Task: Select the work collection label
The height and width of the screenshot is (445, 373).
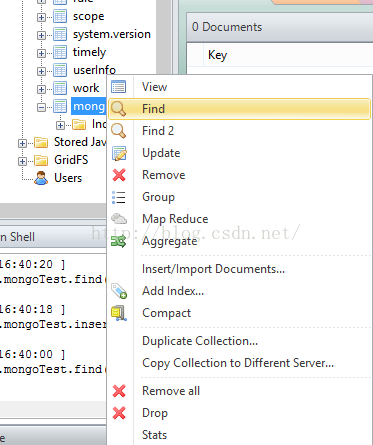Action: 86,88
